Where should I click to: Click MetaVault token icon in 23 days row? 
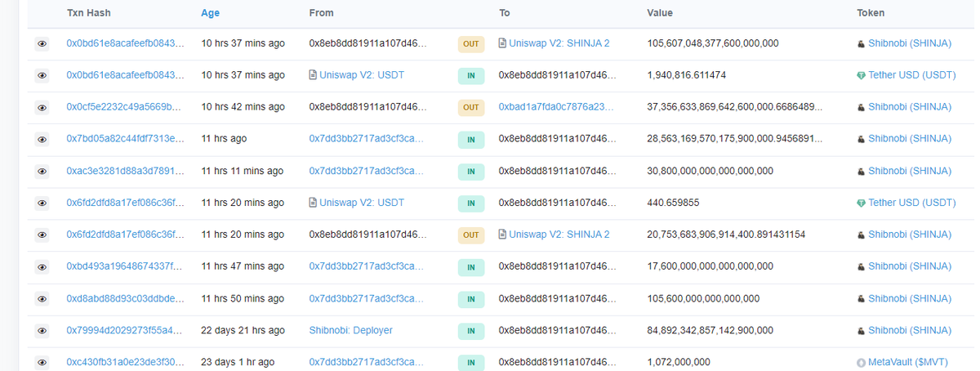[x=861, y=362]
